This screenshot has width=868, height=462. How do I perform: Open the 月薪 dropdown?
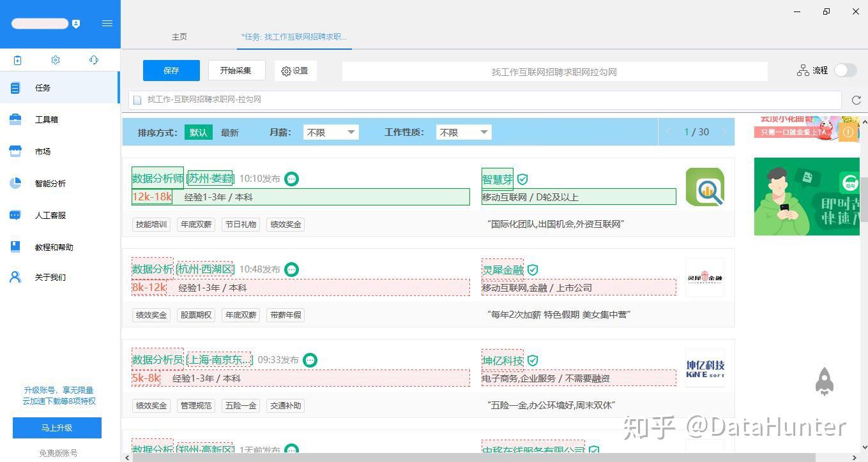click(x=331, y=132)
